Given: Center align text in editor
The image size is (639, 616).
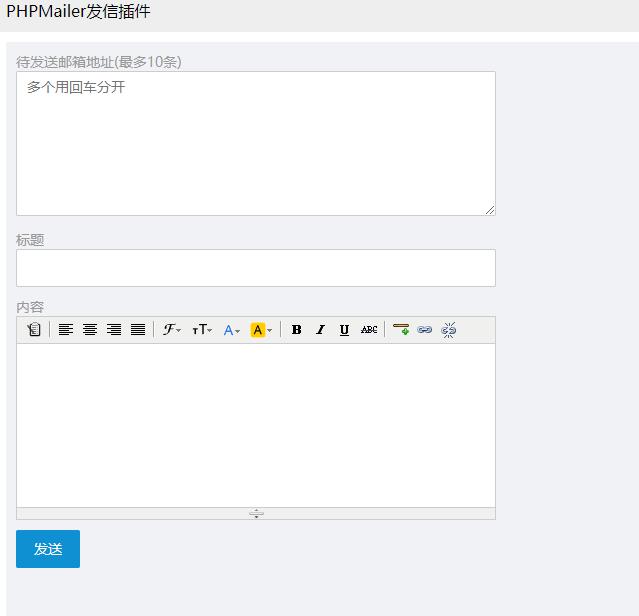Looking at the screenshot, I should (90, 329).
